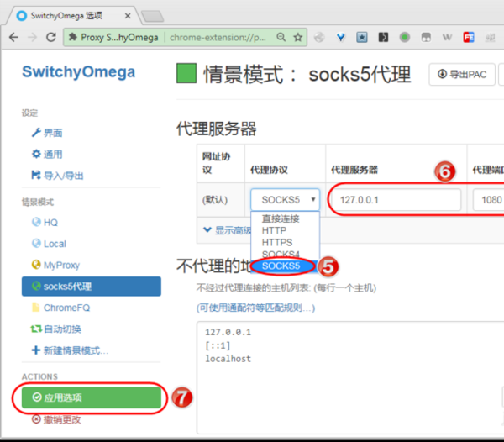Screen dimensions: 504x442
Task: Click the blue star bookmark extension icon
Action: point(361,38)
